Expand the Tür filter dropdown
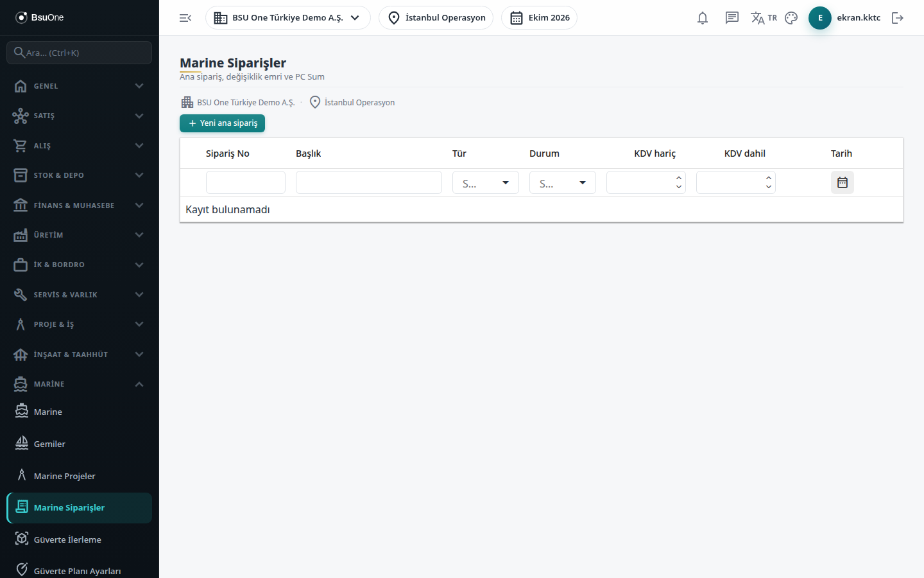This screenshot has width=924, height=578. point(486,183)
